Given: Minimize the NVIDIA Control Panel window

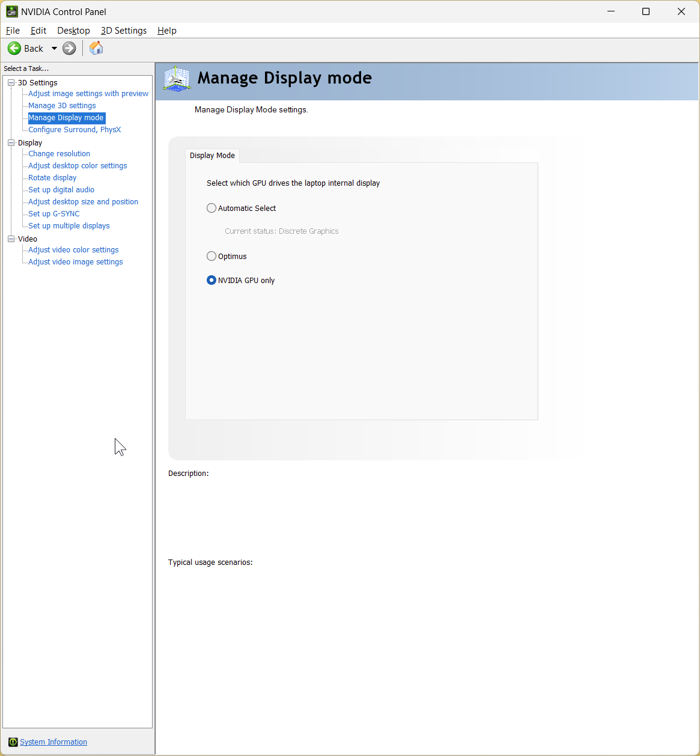Looking at the screenshot, I should (x=611, y=11).
